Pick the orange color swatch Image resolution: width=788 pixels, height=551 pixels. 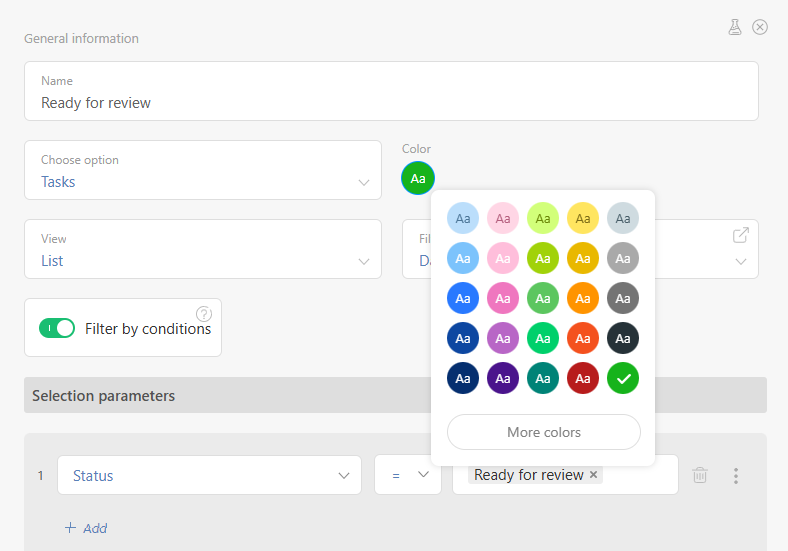click(x=583, y=298)
